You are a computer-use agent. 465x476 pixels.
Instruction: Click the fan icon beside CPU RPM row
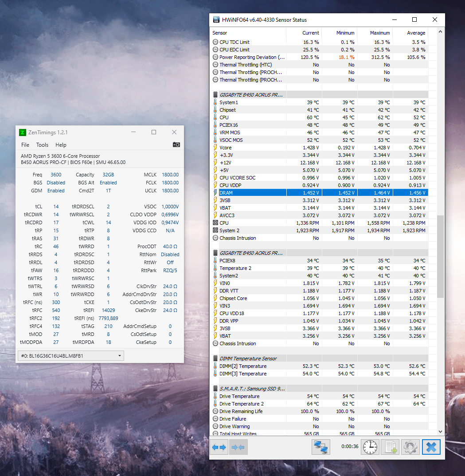(x=215, y=223)
